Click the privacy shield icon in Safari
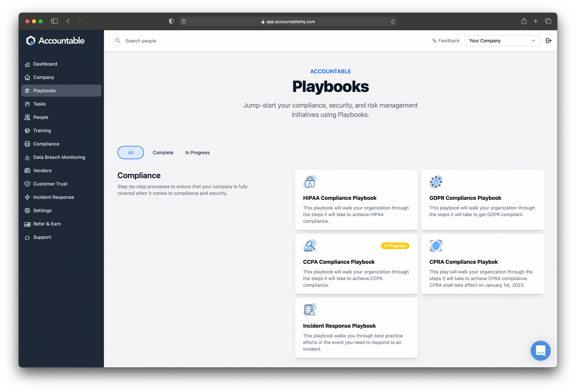Viewport: 576px width, 392px height. point(171,21)
